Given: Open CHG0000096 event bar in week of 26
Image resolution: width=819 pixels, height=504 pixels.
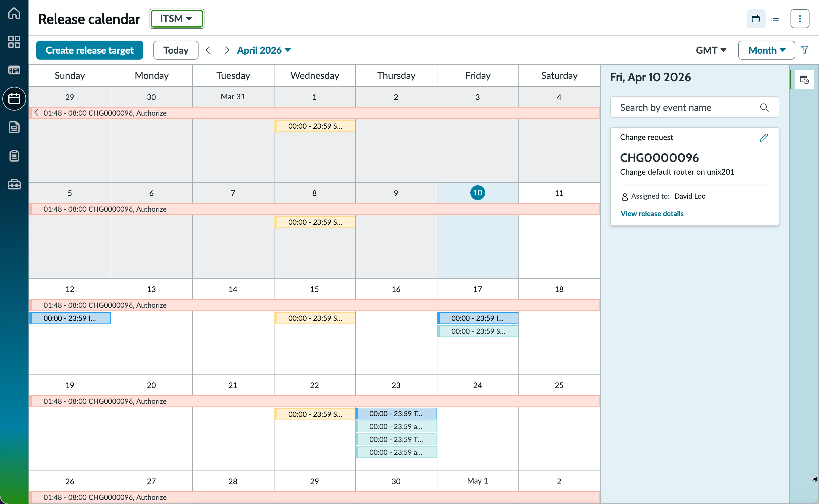Looking at the screenshot, I should tap(315, 497).
